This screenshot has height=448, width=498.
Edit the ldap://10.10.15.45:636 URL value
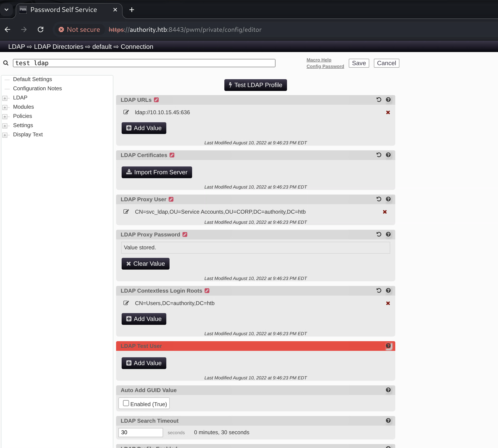pyautogui.click(x=126, y=112)
